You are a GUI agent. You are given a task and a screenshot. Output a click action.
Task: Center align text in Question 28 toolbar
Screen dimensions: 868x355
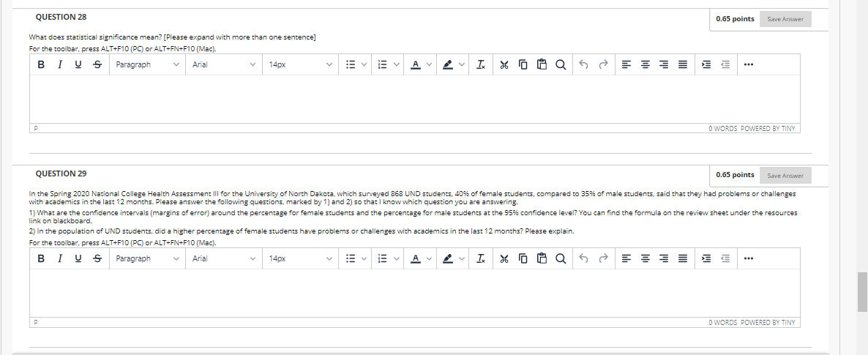pos(645,65)
